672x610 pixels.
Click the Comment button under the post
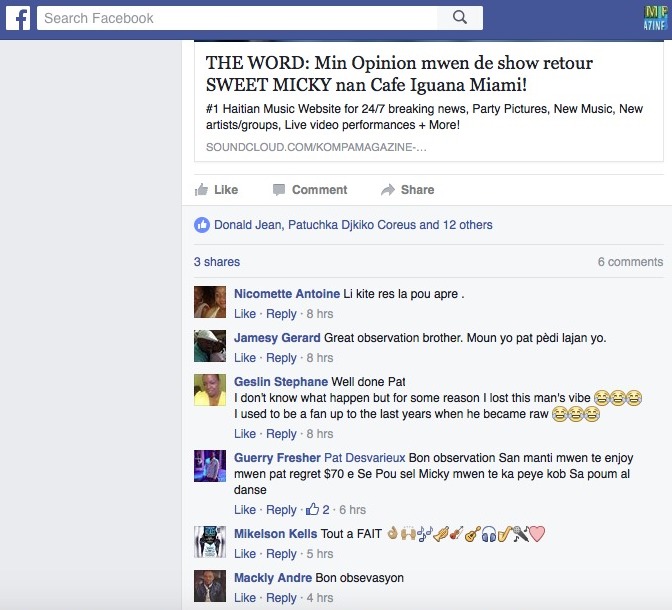[310, 189]
